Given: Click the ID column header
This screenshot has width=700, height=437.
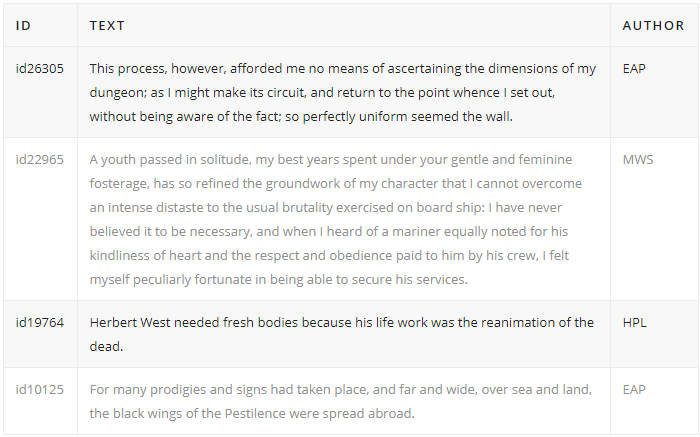Looking at the screenshot, I should pyautogui.click(x=24, y=25).
